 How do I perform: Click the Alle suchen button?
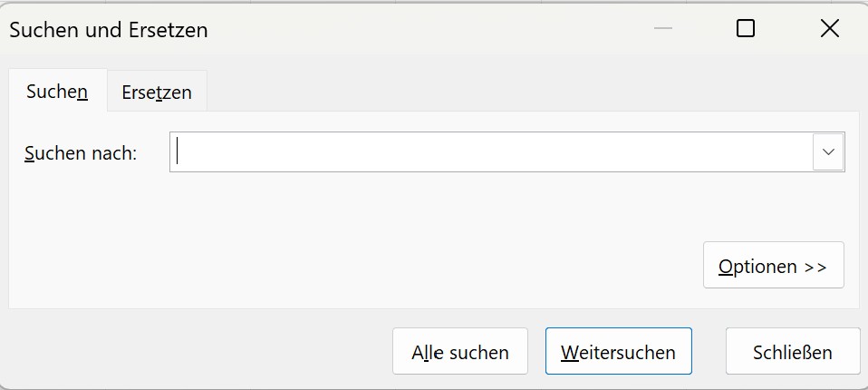(460, 352)
